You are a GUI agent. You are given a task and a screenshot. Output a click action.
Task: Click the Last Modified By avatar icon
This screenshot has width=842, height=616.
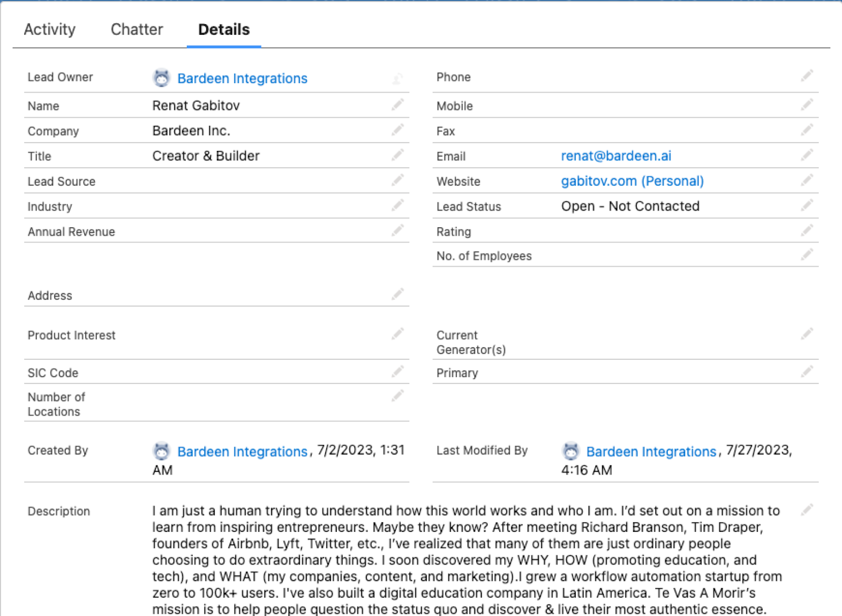point(570,451)
